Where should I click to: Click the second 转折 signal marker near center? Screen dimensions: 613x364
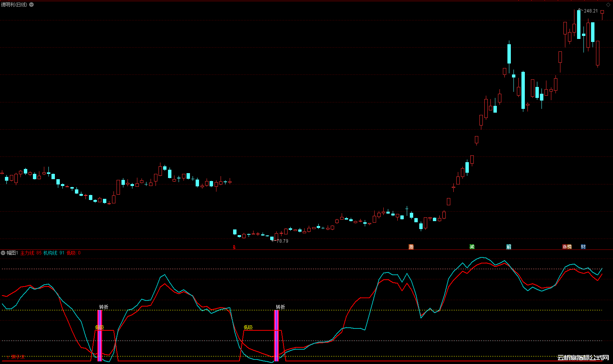(x=280, y=307)
